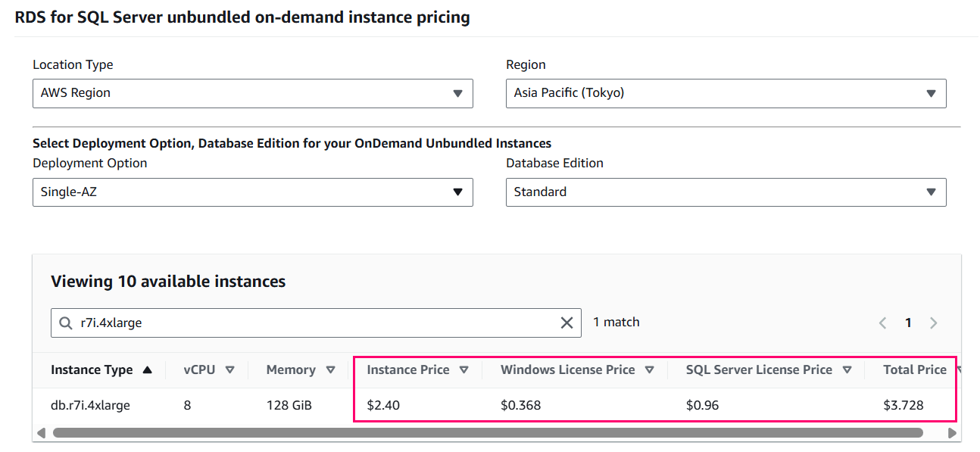
Task: Click the search magnifier icon
Action: click(x=65, y=323)
